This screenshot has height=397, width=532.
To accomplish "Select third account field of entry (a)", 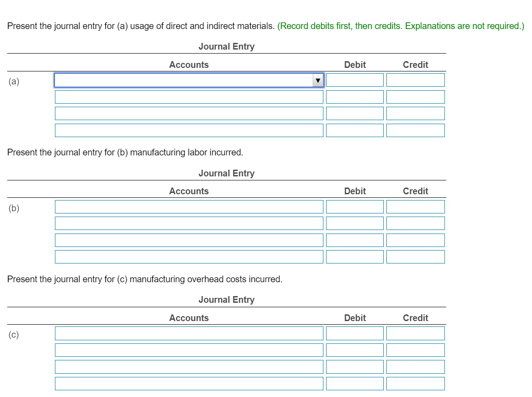I will click(189, 113).
